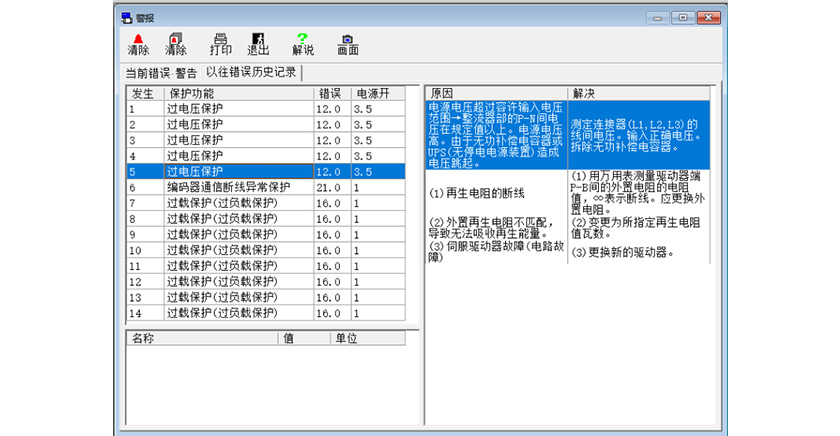
Task: Click the 打印 printer icon
Action: [220, 41]
